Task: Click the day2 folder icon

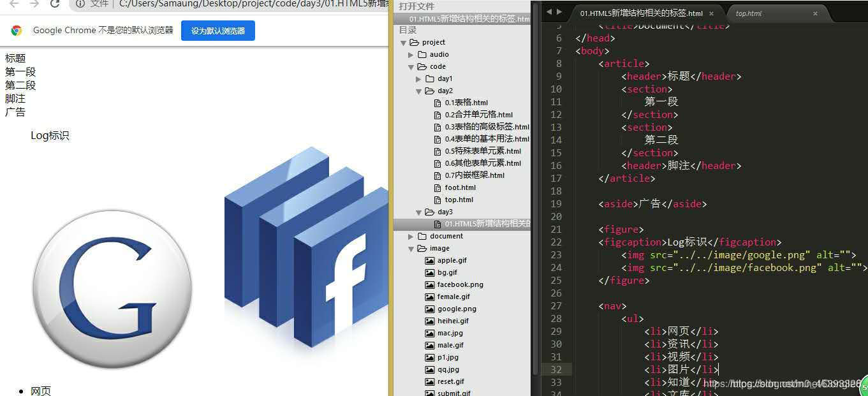Action: pos(429,91)
